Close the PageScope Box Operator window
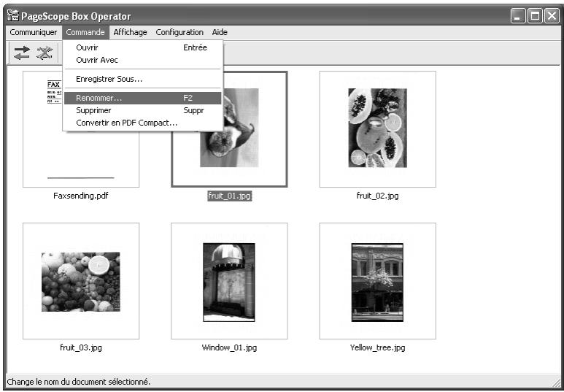564x392 pixels. (x=552, y=16)
